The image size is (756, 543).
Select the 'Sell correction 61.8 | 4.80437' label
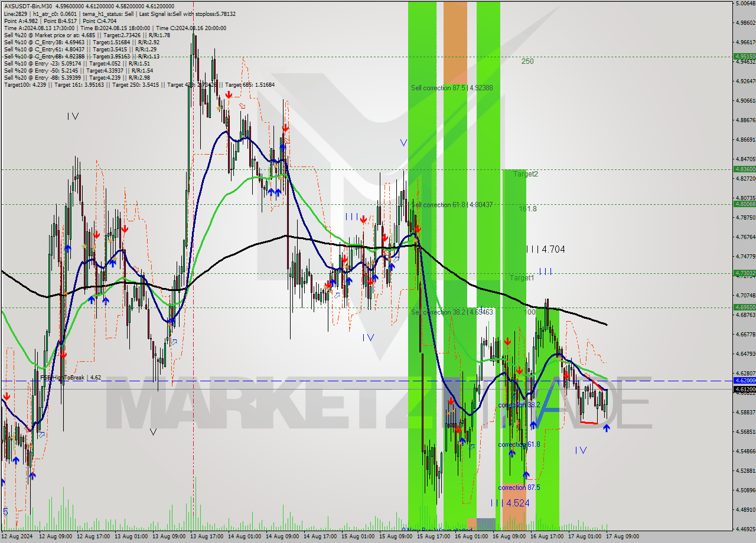pos(452,205)
